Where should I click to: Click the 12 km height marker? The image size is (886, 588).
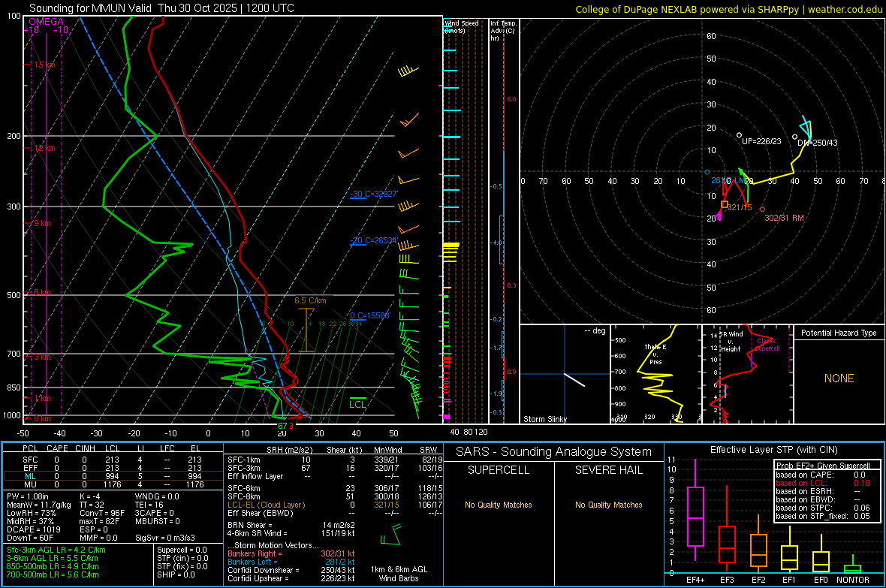[44, 148]
